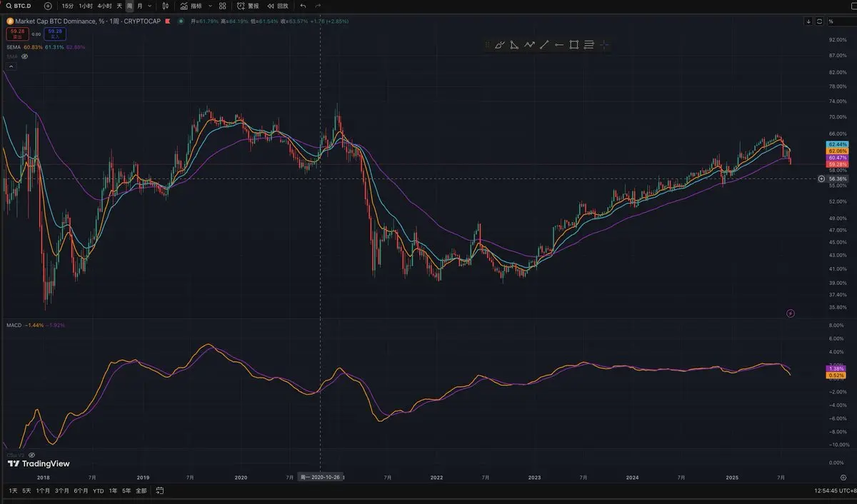Select the Fibonacci retracement lines tool

(589, 45)
